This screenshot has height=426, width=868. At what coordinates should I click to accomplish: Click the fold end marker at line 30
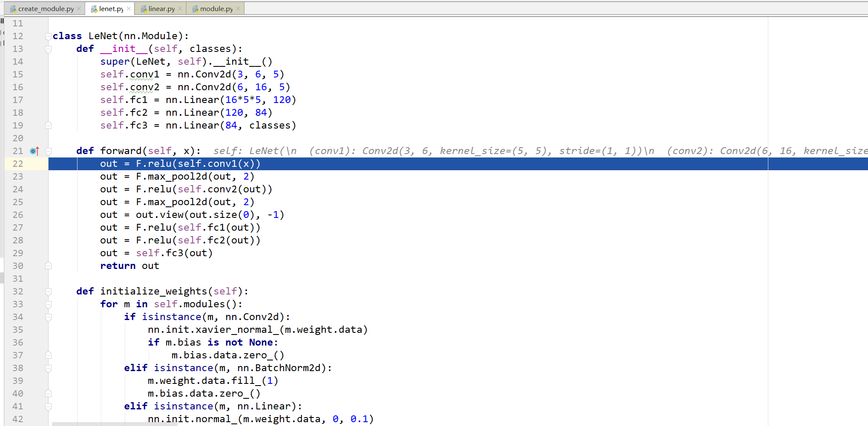coord(49,266)
